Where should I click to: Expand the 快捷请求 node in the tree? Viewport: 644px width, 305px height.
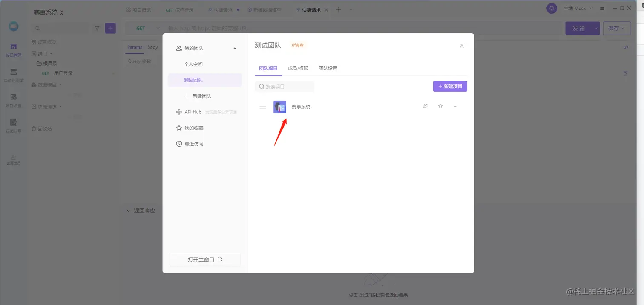tap(47, 107)
